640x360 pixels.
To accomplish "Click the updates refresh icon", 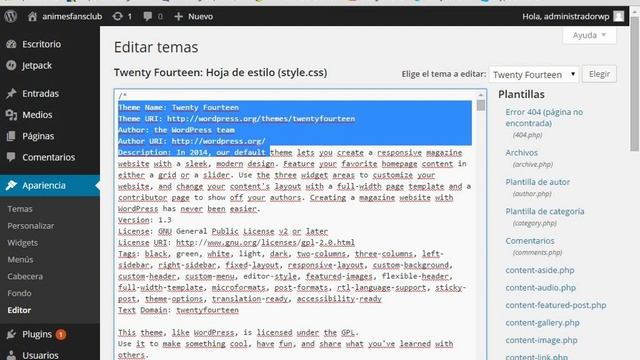I will point(118,16).
